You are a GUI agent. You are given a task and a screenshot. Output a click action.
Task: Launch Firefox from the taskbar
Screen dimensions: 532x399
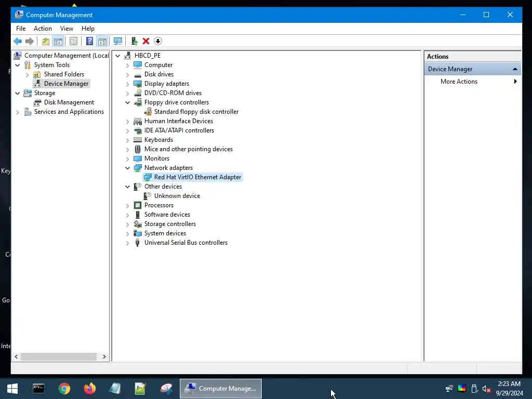point(89,389)
